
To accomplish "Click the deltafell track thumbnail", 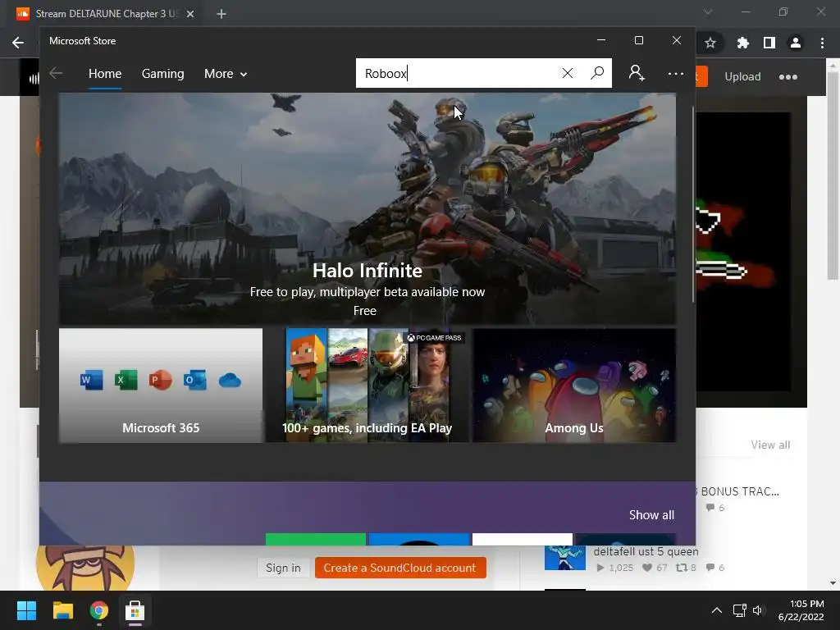I will coord(565,558).
